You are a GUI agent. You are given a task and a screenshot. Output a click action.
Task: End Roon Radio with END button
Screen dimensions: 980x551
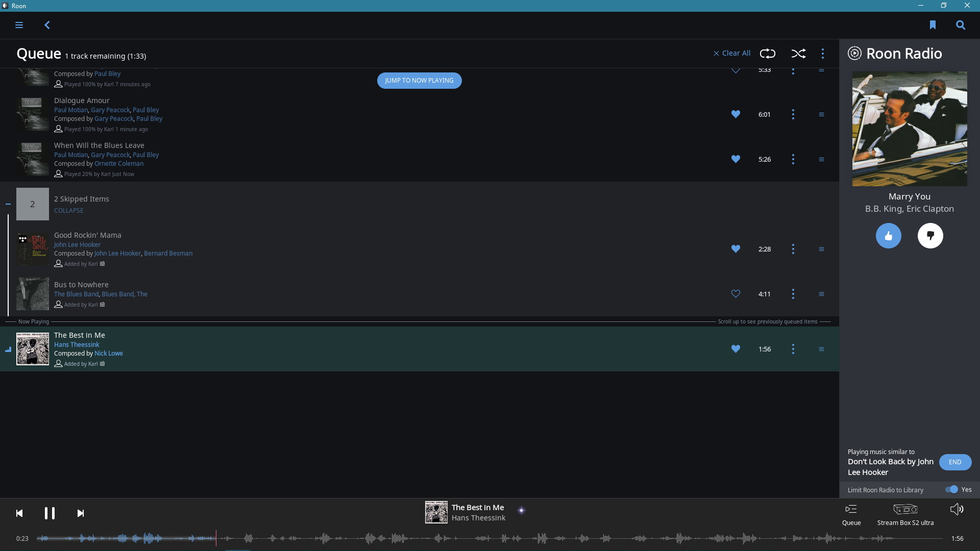[955, 462]
